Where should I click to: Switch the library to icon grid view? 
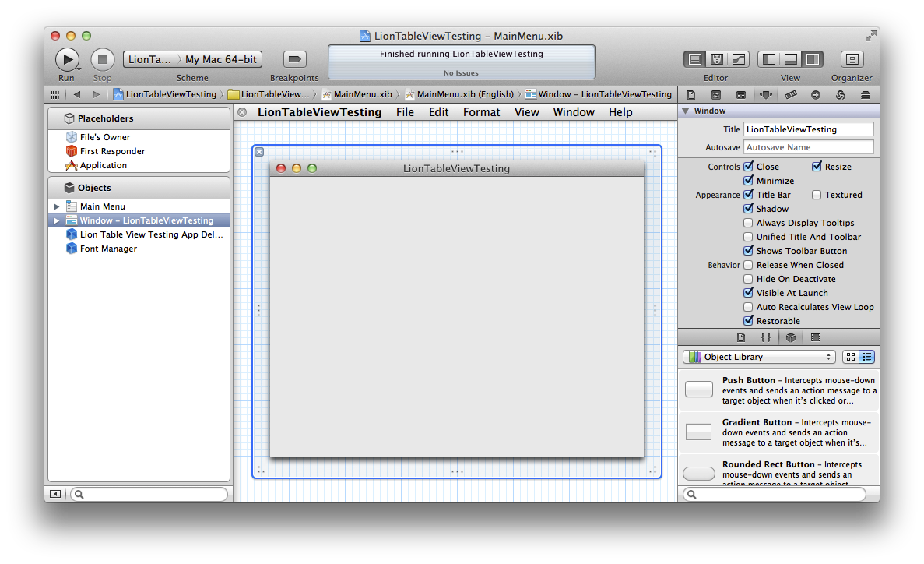[x=850, y=357]
